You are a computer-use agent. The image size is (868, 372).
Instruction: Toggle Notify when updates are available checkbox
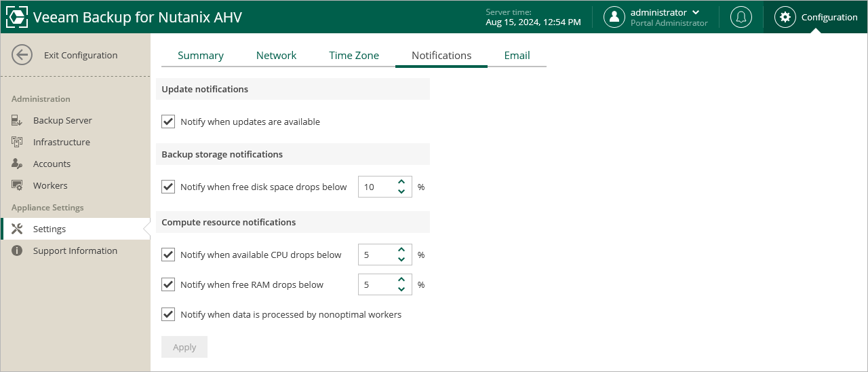pos(168,122)
